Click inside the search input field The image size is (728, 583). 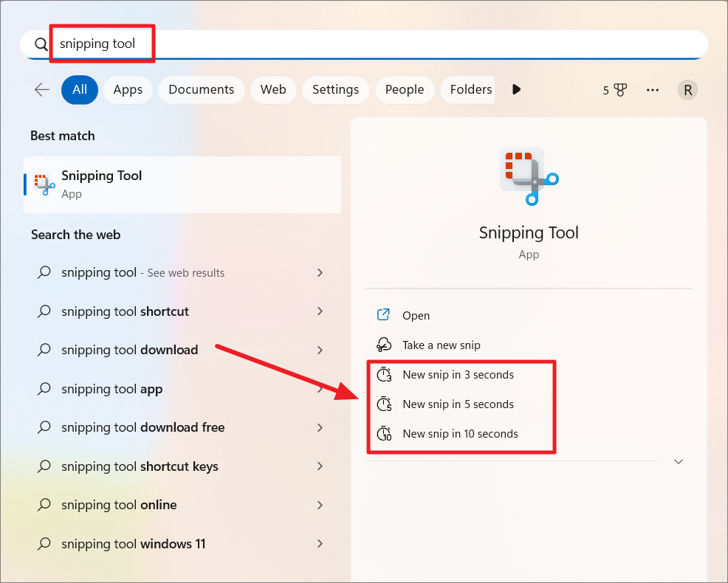tap(295, 44)
